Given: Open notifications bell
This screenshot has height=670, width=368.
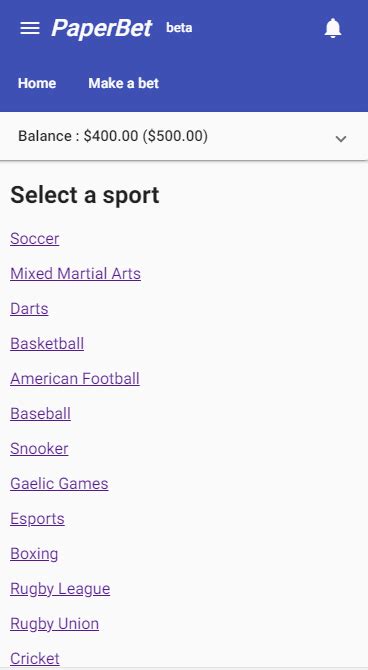Looking at the screenshot, I should pos(333,29).
